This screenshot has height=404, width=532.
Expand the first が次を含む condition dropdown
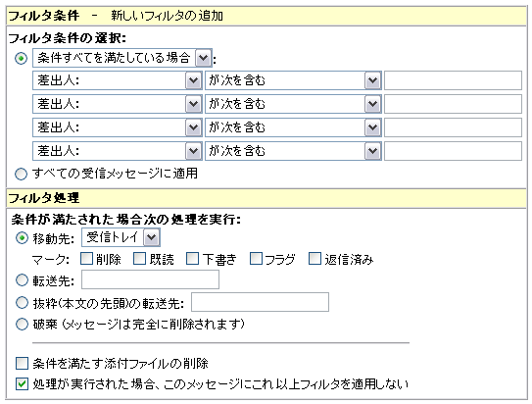[x=293, y=80]
